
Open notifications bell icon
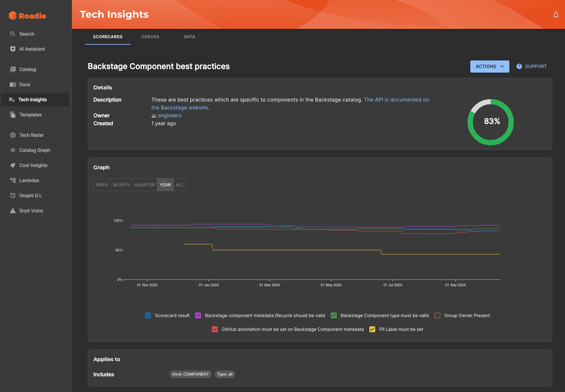tap(556, 15)
